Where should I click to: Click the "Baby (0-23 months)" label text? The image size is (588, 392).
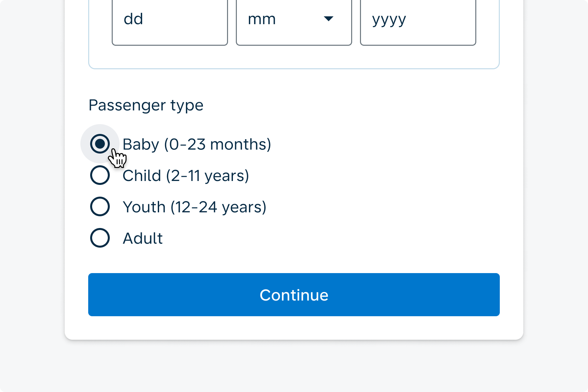197,144
